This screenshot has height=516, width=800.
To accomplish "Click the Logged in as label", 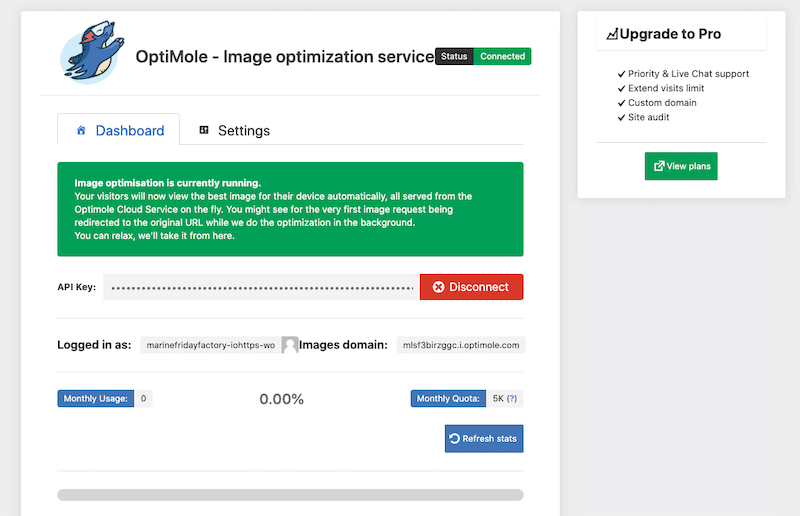I will 94,345.
